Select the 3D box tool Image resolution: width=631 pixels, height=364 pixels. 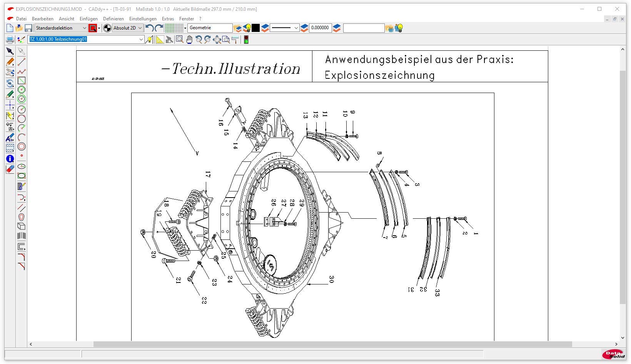pyautogui.click(x=22, y=226)
